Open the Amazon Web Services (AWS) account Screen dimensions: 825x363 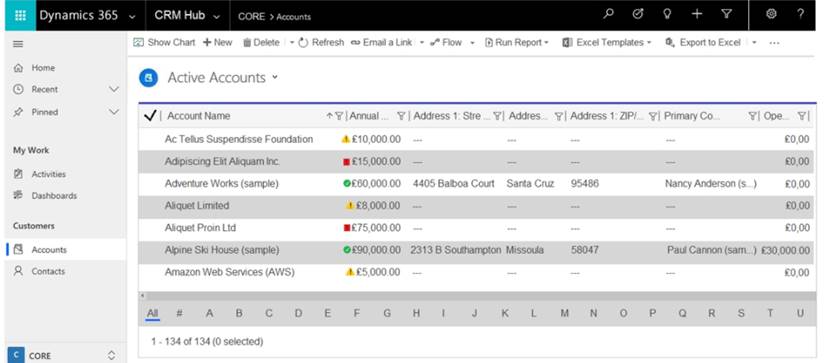point(229,273)
